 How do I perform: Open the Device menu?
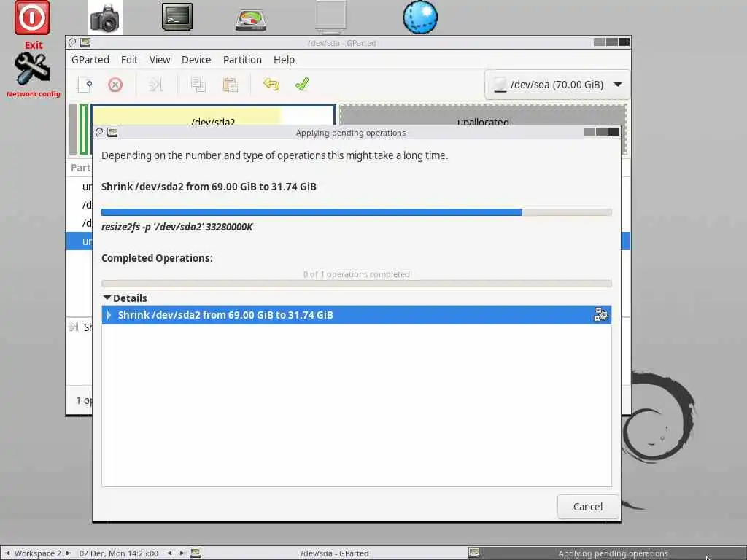coord(196,60)
